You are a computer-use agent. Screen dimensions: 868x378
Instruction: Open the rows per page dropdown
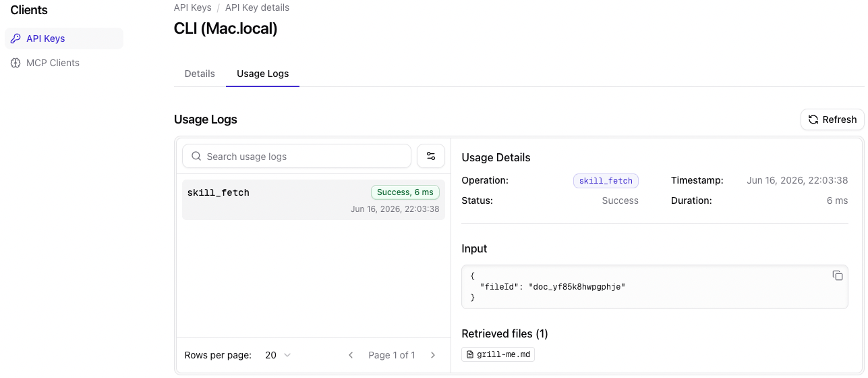coord(278,355)
